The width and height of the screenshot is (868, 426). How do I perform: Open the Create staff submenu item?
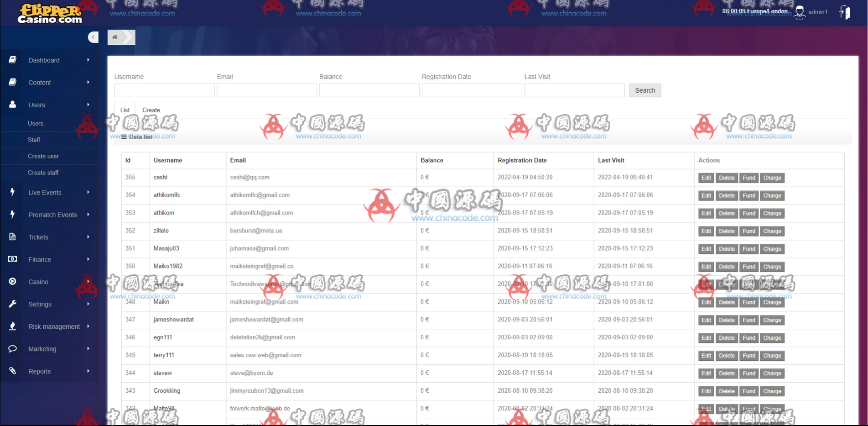(43, 173)
